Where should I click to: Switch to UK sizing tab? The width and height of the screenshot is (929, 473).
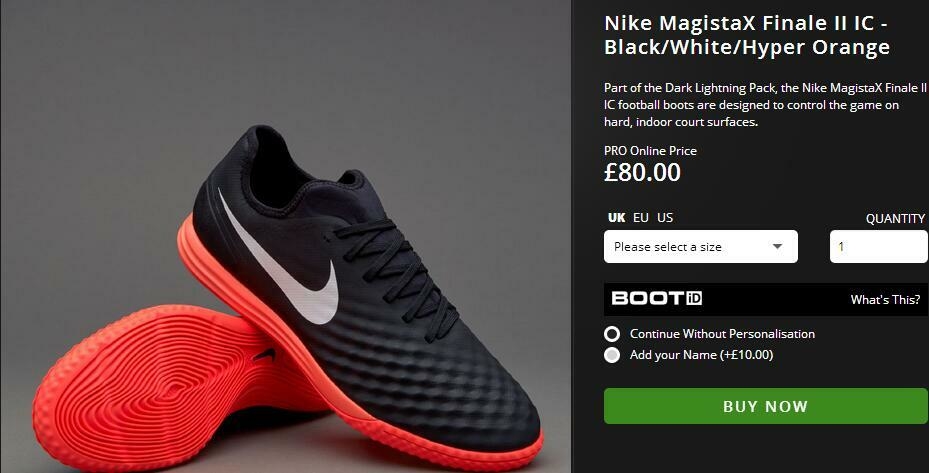[616, 218]
